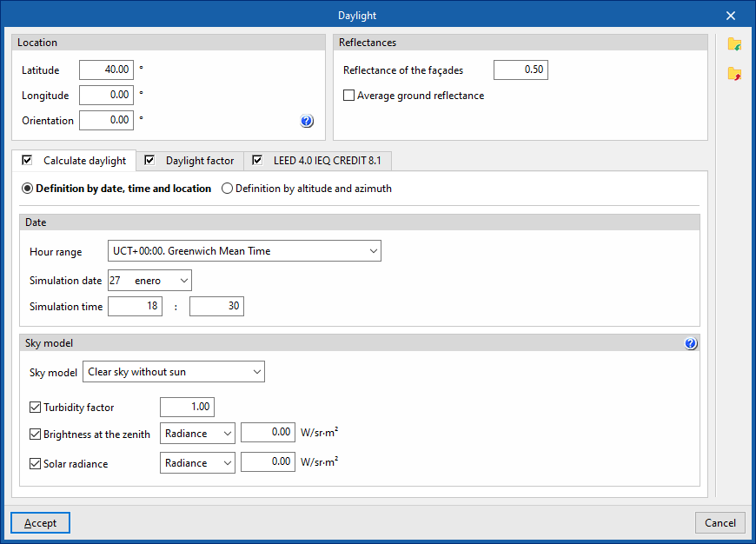This screenshot has height=544, width=756.
Task: Click the Orientation input field
Action: (x=107, y=120)
